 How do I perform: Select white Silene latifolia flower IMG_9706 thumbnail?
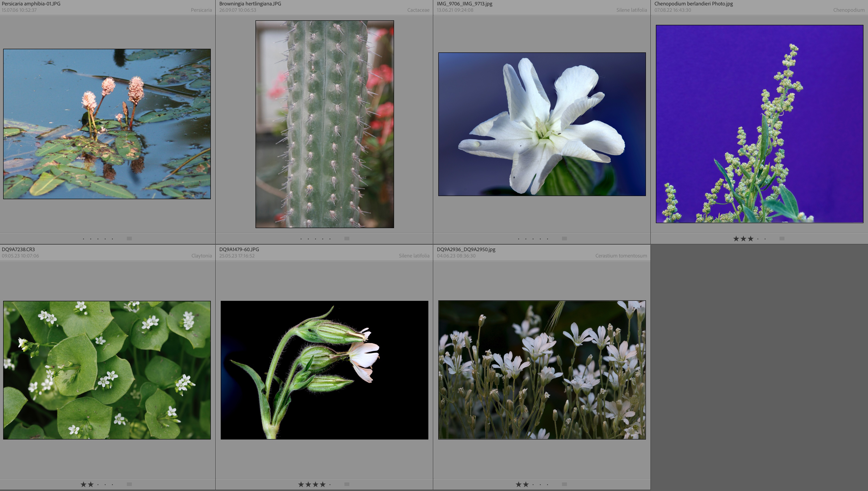point(542,124)
